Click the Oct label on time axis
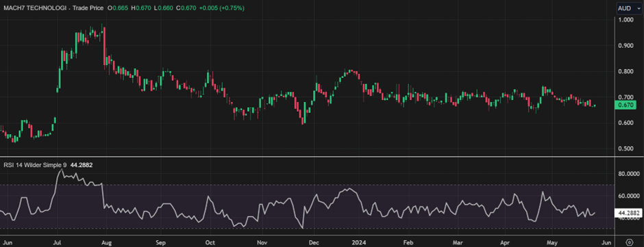This screenshot has height=247, width=644. (210, 242)
